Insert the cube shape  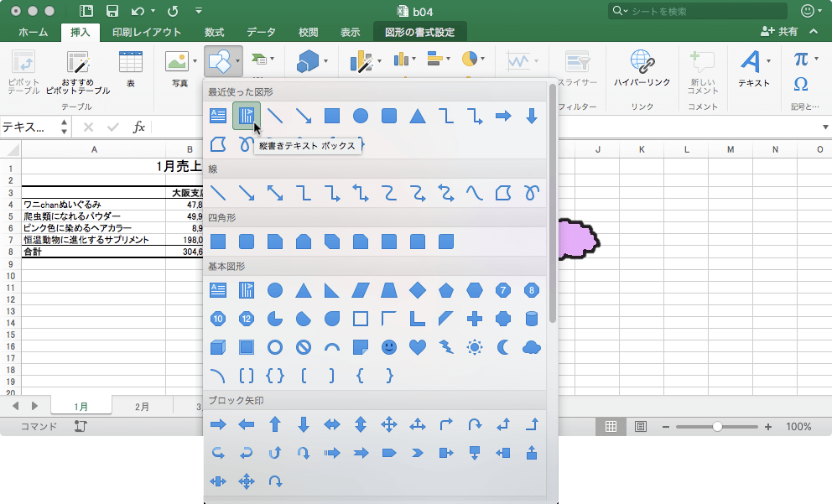click(x=218, y=347)
